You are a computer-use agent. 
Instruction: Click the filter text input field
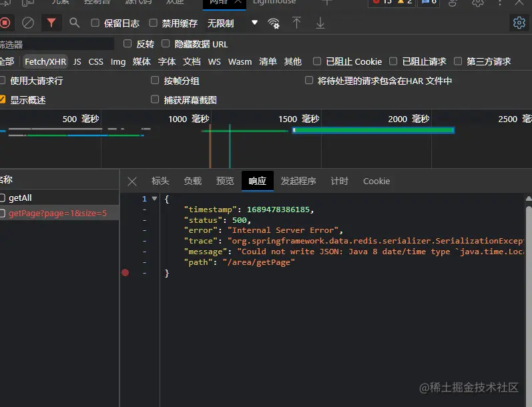pos(56,44)
